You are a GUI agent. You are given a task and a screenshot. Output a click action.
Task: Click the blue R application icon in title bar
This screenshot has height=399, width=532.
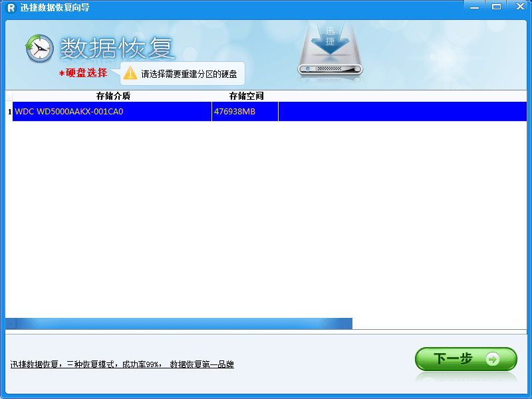pos(10,7)
